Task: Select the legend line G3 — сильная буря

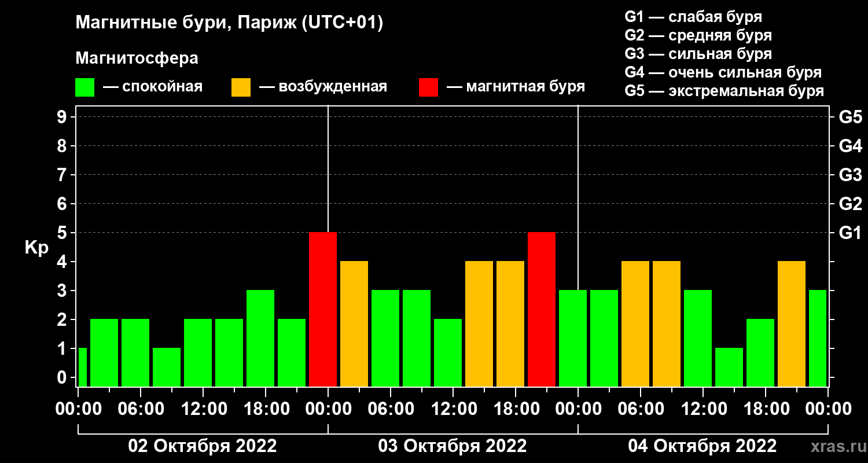Action: click(698, 54)
